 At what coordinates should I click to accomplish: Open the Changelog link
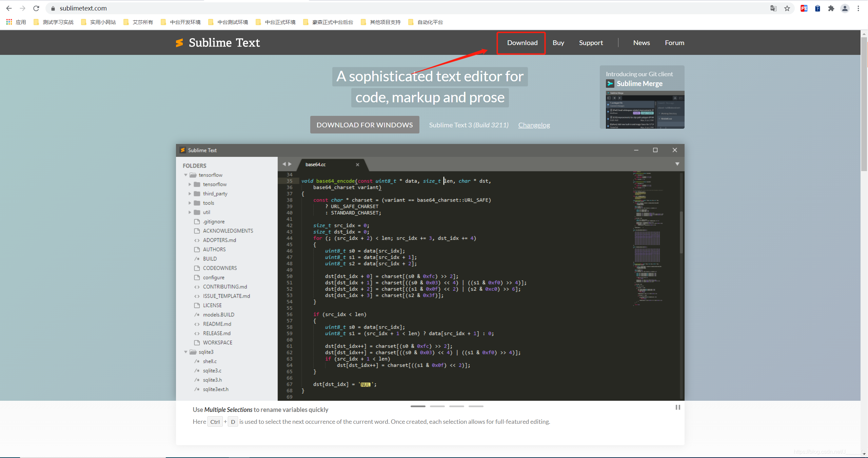coord(534,125)
